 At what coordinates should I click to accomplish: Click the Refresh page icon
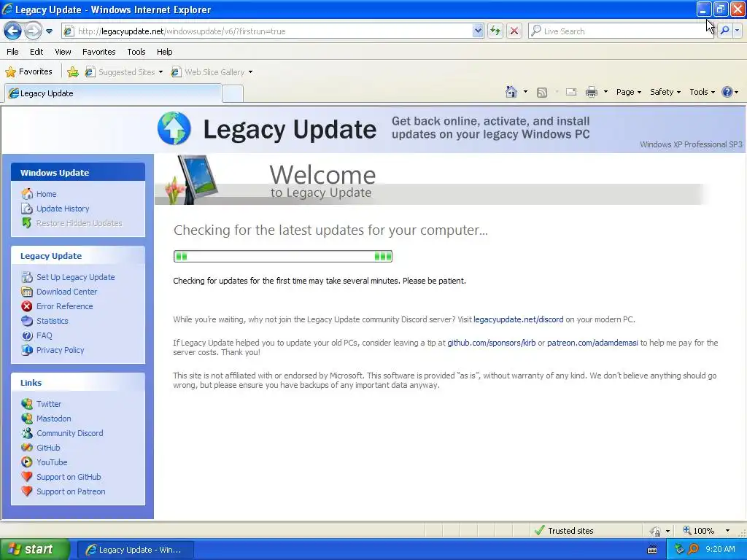coord(495,31)
